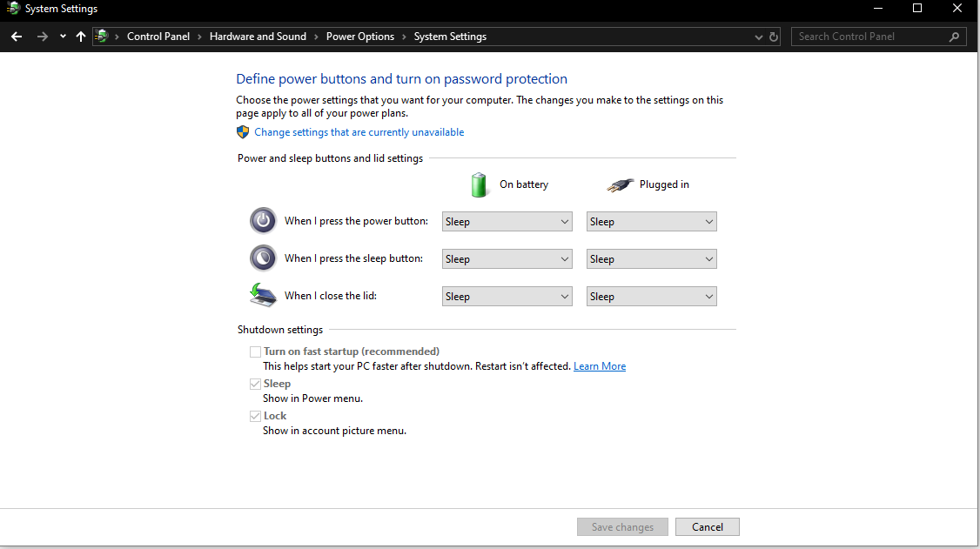Click the 'On battery' column header
Viewport: 980px width, 549px height.
524,184
